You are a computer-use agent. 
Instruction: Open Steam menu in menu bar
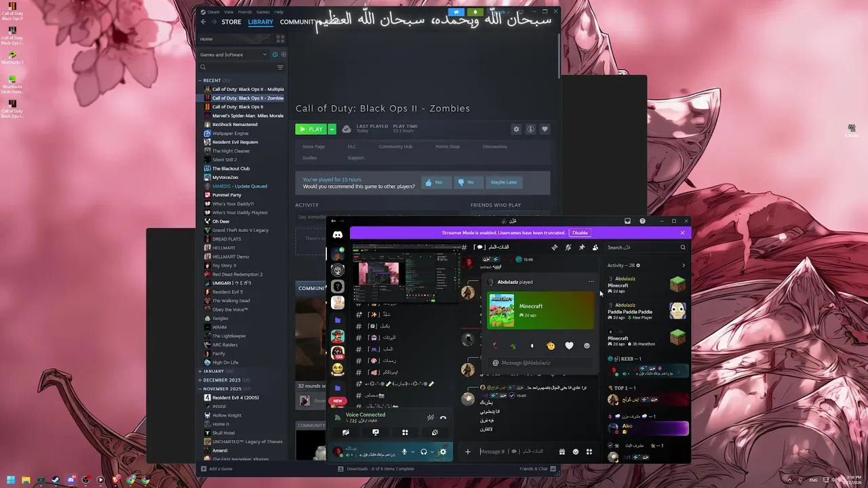(214, 12)
